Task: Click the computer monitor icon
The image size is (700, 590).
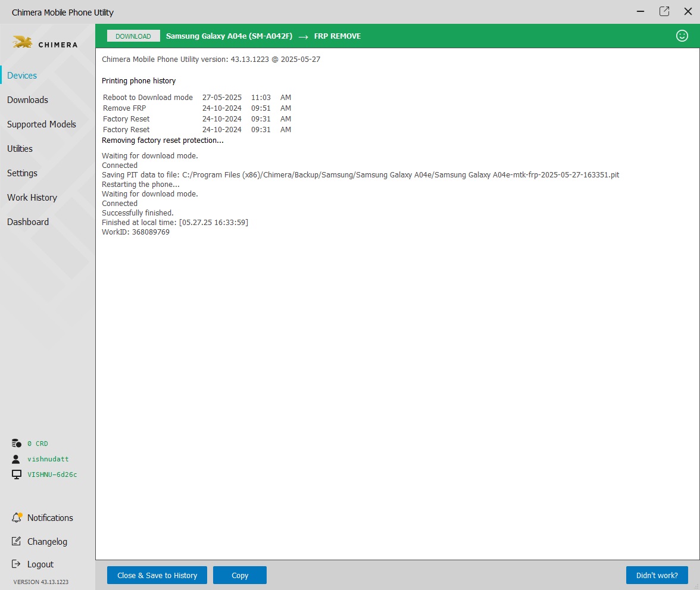Action: pos(17,475)
